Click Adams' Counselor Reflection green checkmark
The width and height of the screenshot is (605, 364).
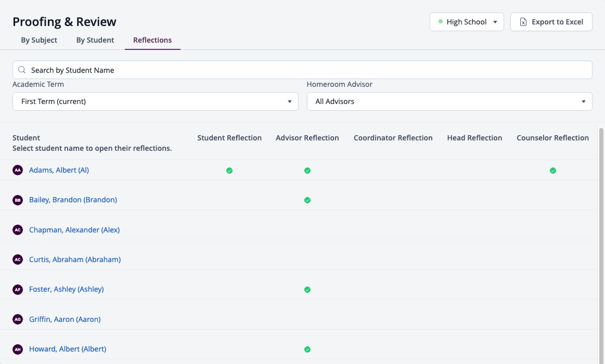click(553, 171)
